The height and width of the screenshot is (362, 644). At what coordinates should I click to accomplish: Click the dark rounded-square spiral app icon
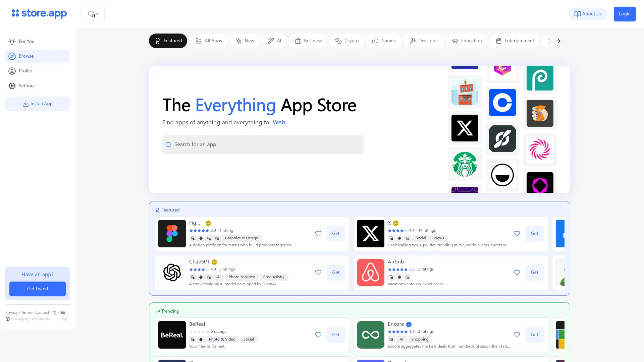[x=502, y=139]
